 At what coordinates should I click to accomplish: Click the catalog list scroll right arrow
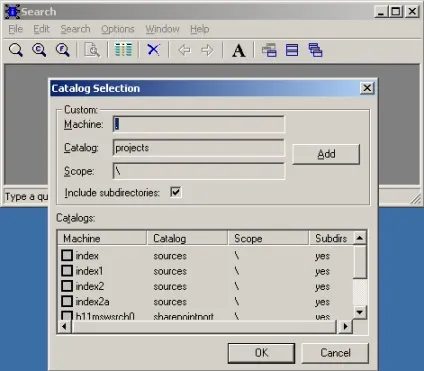345,326
